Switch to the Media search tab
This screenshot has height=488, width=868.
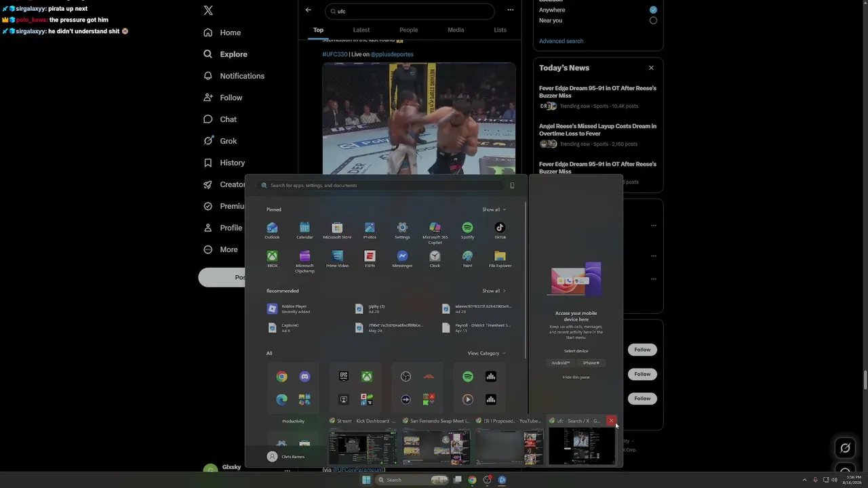point(456,30)
